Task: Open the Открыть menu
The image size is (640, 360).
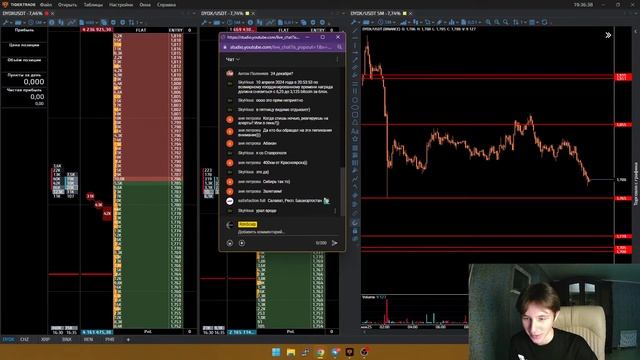Action: 67,5
